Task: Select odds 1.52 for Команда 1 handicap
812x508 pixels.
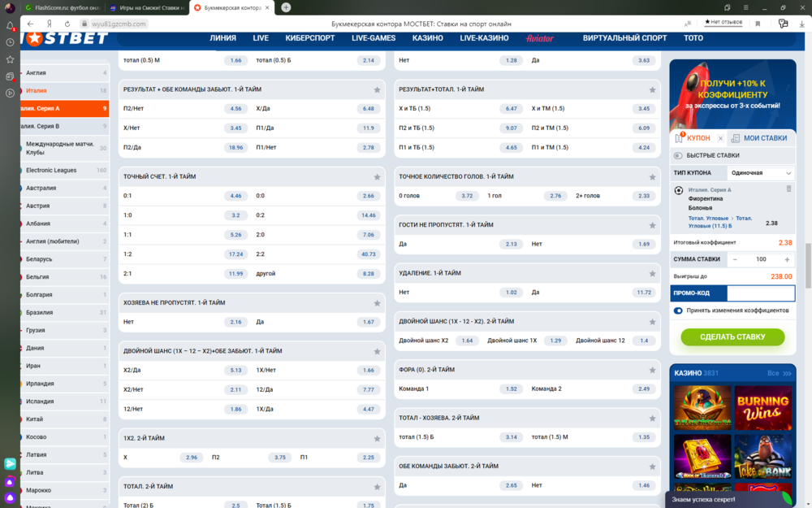Action: 511,389
